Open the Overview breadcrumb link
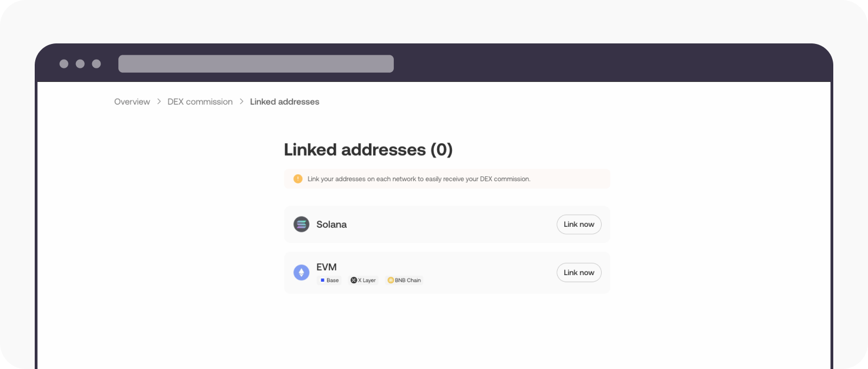Screen dimensions: 868x369 click(132, 101)
